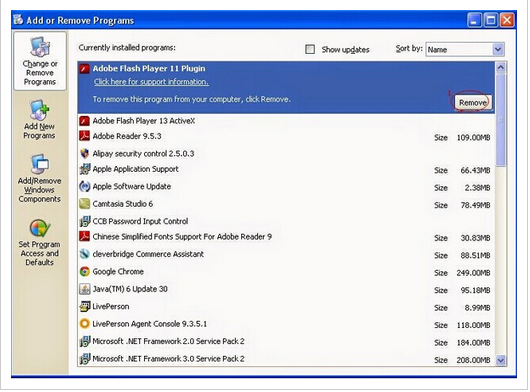The height and width of the screenshot is (392, 530).
Task: Open Add/Remove Windows Components
Action: [40, 179]
